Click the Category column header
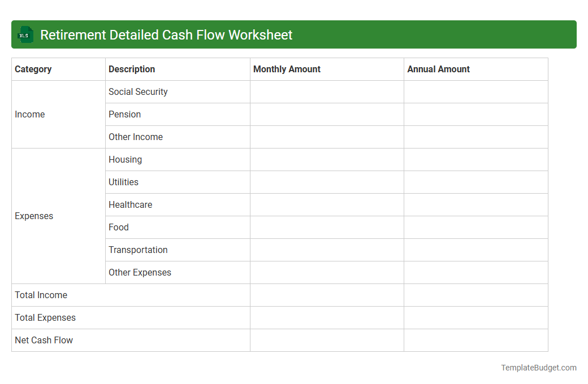588x384 pixels. coord(33,69)
